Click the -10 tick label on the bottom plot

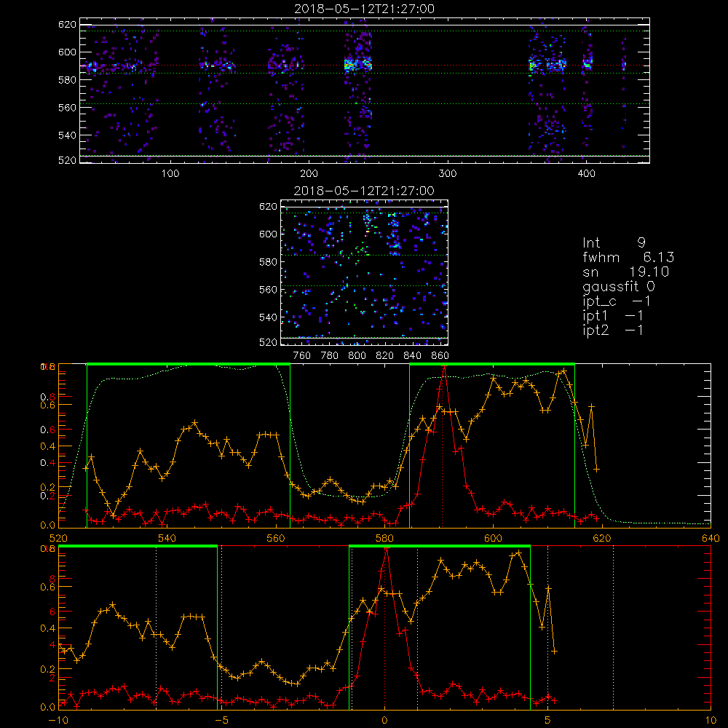58,720
